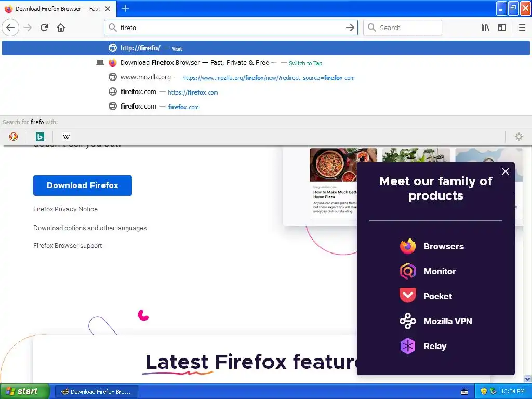The width and height of the screenshot is (532, 399).
Task: Search with DuckDuckGo one-off engine
Action: click(13, 137)
